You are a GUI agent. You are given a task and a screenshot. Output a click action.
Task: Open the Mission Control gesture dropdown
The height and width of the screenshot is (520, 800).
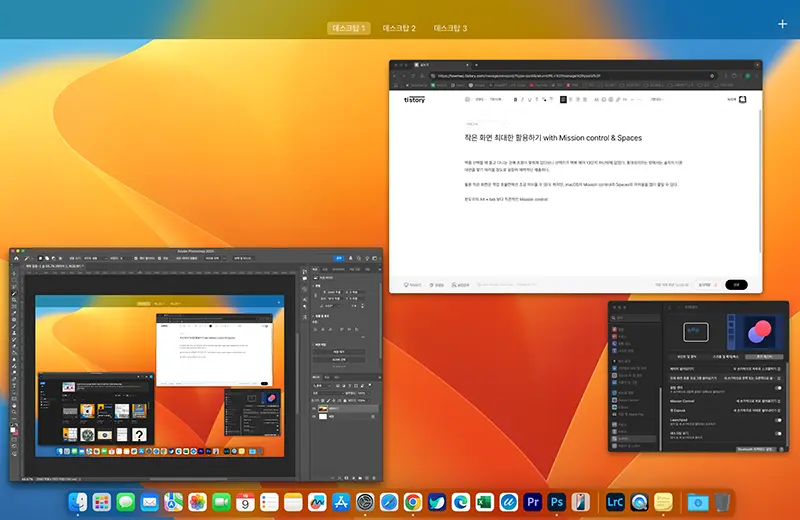[757, 401]
